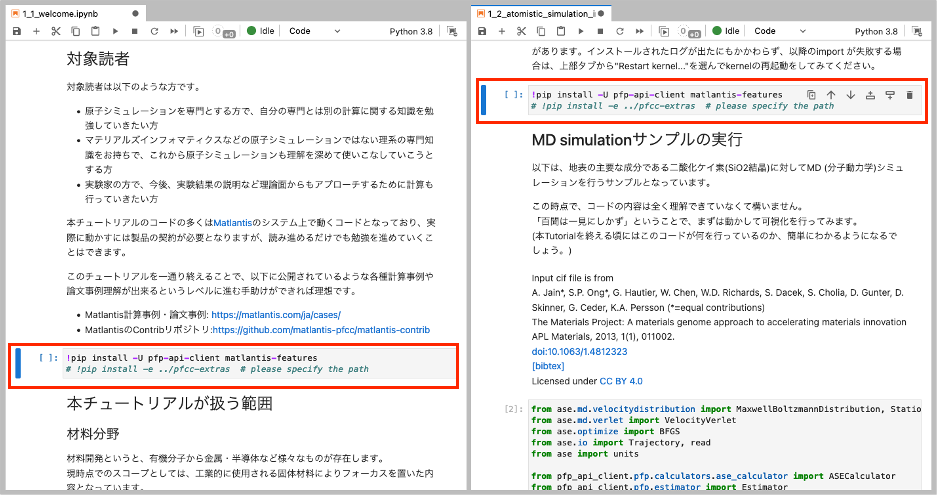937x495 pixels.
Task: Toggle debugger icon in left notebook toolbar
Action: pos(451,31)
